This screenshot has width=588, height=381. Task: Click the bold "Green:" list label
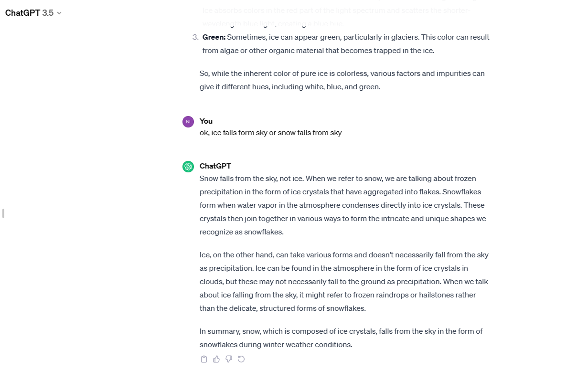pyautogui.click(x=214, y=37)
